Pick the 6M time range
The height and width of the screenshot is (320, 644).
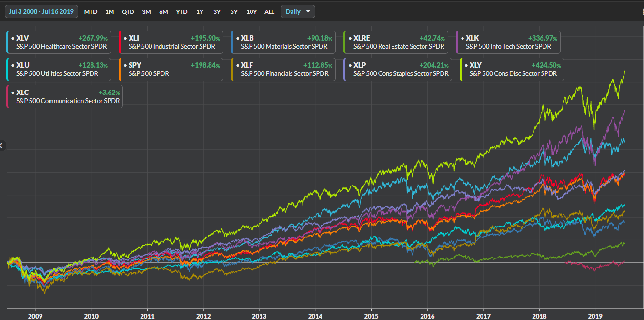(x=163, y=12)
